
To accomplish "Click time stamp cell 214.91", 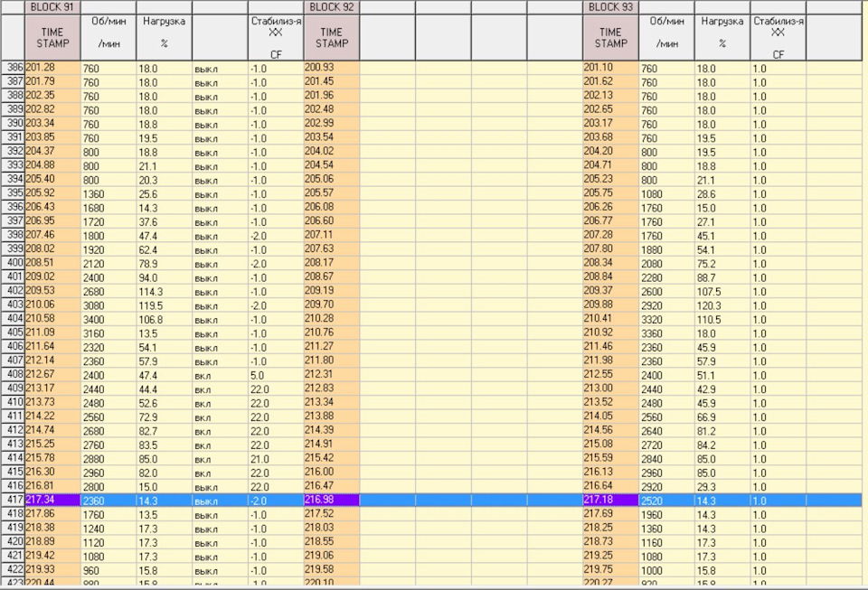I will [332, 445].
